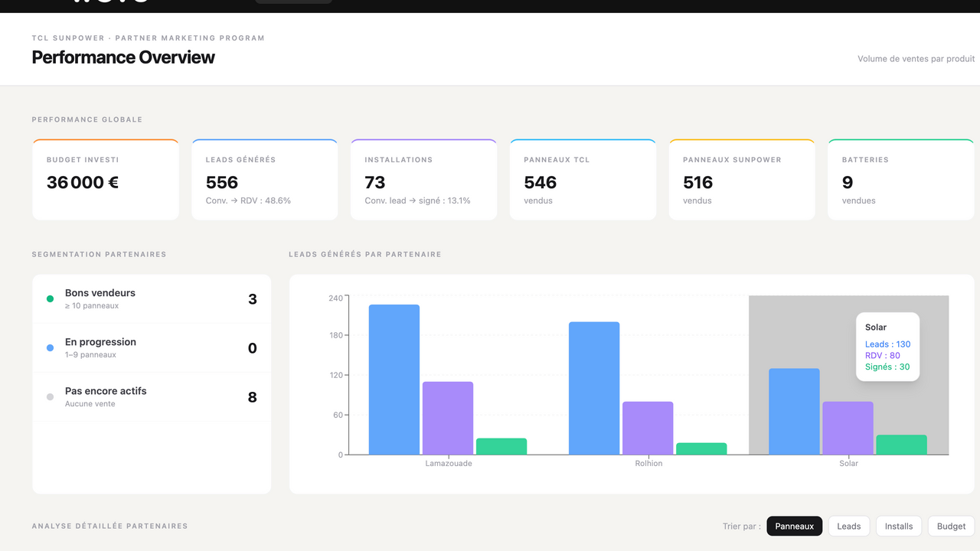The image size is (980, 551).
Task: Click Rolhion's green signés bar
Action: pyautogui.click(x=701, y=448)
